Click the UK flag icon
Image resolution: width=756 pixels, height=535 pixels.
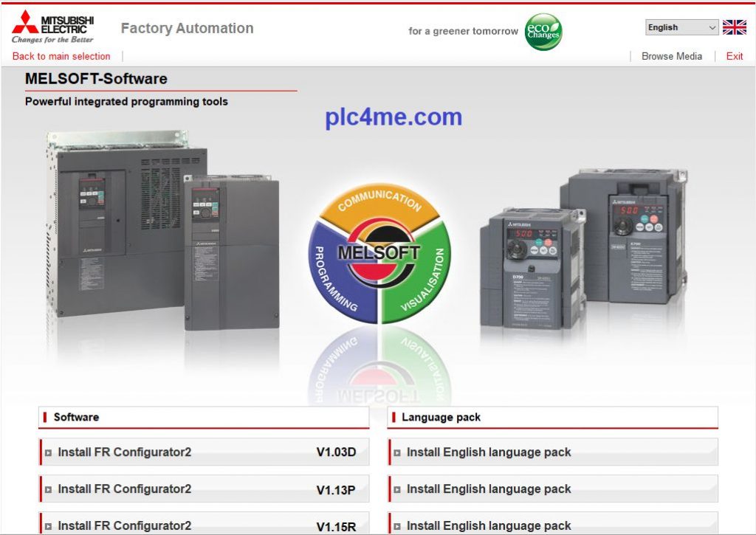(734, 28)
